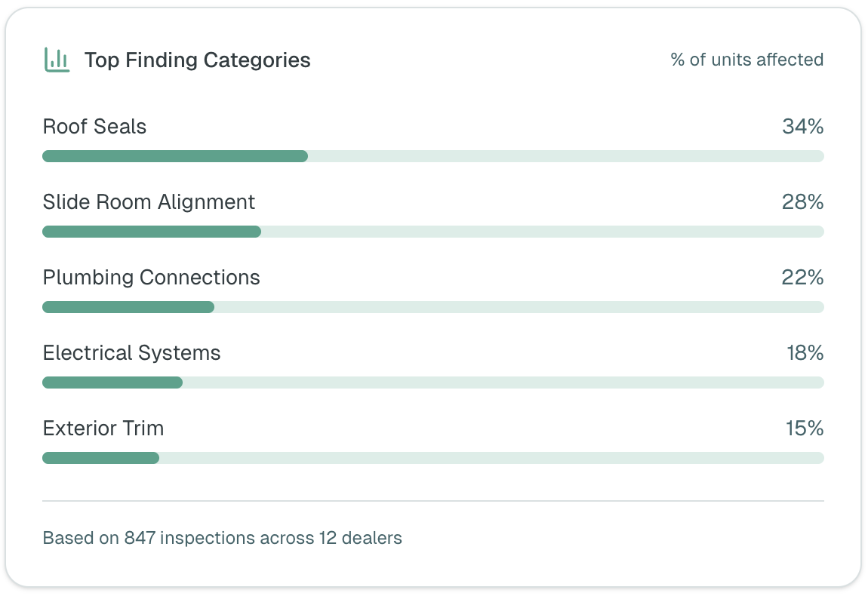
Task: Click the 22% value for Plumbing
Action: tap(802, 277)
